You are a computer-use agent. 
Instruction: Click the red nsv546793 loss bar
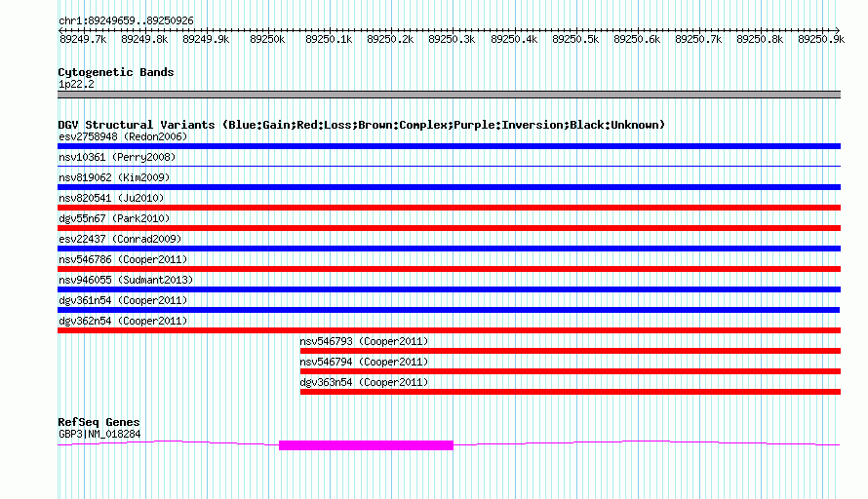pos(571,351)
